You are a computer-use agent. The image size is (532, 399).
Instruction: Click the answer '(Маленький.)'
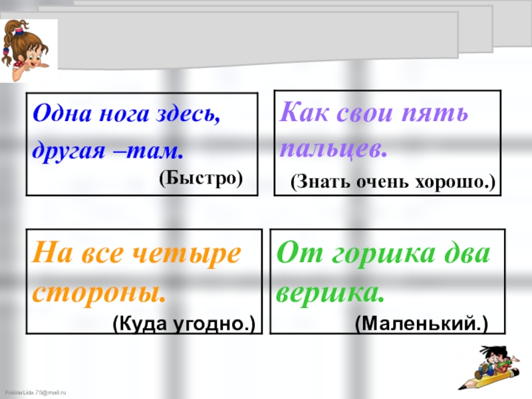(422, 323)
